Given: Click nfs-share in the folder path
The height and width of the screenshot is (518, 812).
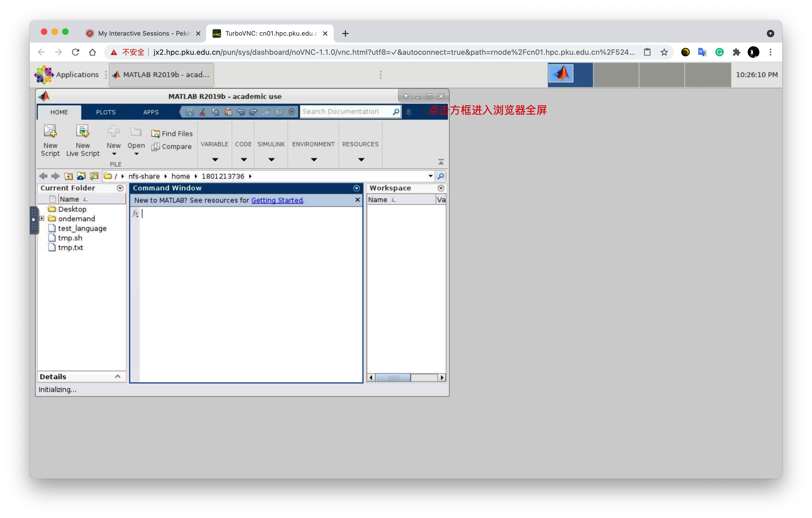Looking at the screenshot, I should tap(144, 176).
